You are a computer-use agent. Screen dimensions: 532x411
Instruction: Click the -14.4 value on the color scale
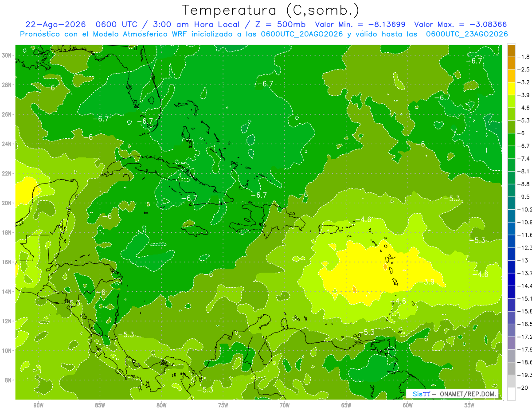[x=525, y=286]
